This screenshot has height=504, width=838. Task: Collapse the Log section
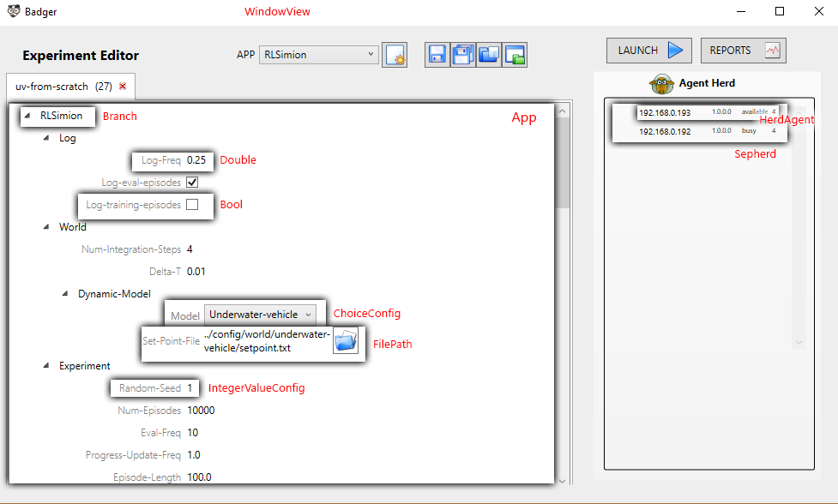[x=46, y=138]
